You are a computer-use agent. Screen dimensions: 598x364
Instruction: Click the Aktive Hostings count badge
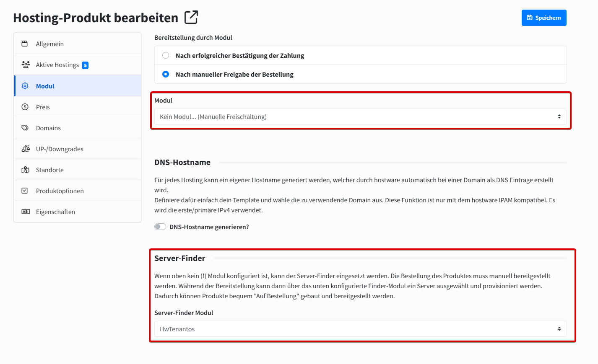point(85,65)
